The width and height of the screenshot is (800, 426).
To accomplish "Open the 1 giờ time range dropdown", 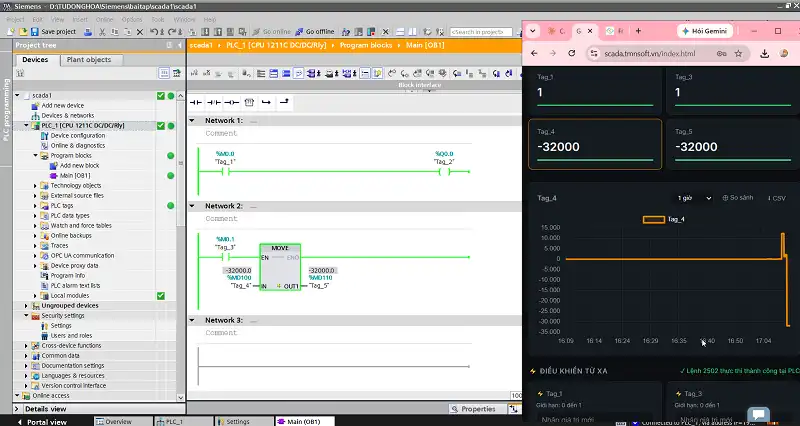I will [x=694, y=198].
